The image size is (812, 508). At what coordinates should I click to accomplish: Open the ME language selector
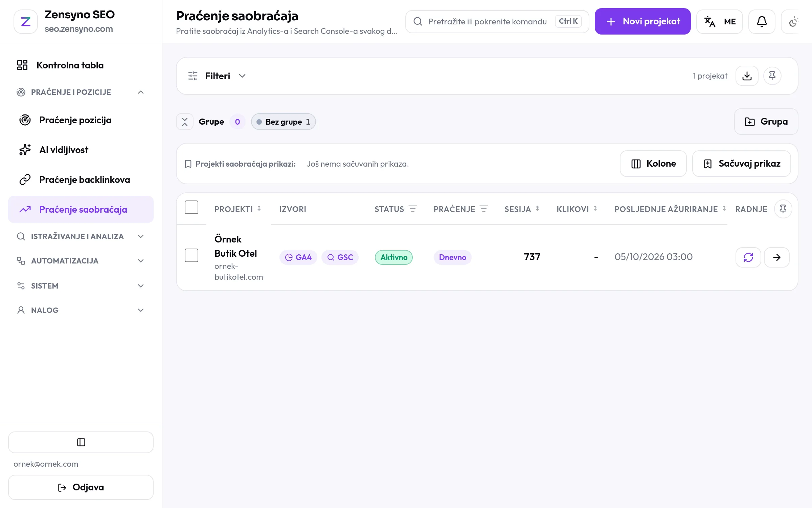(x=720, y=22)
